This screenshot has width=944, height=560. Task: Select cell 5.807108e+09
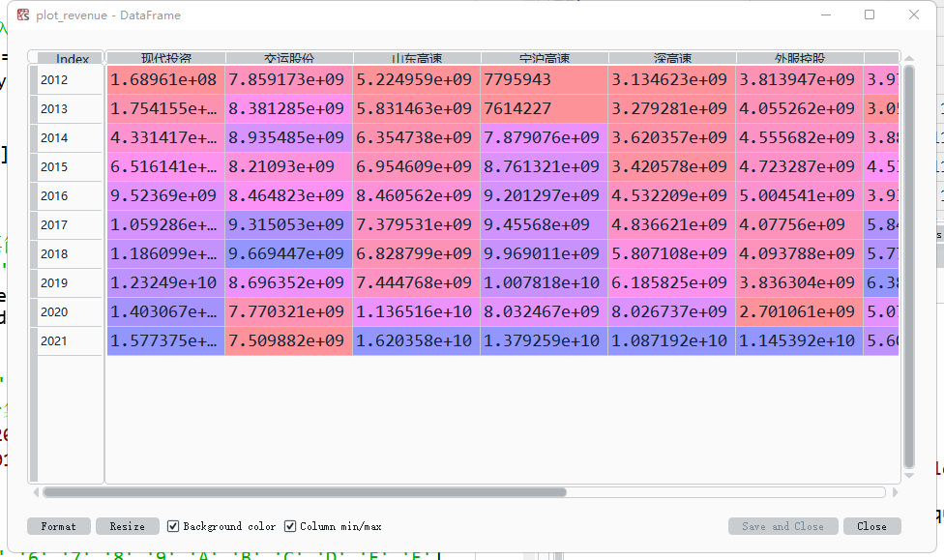click(x=672, y=253)
